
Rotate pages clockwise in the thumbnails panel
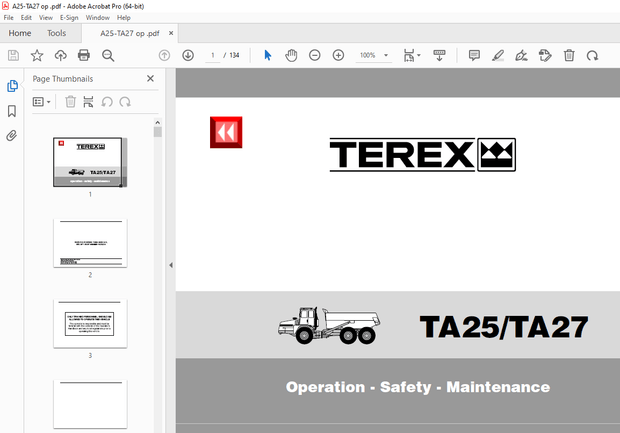click(x=125, y=102)
